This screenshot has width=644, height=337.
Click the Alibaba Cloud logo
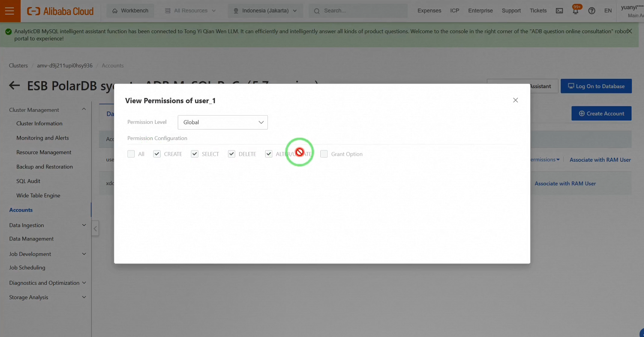coord(60,11)
